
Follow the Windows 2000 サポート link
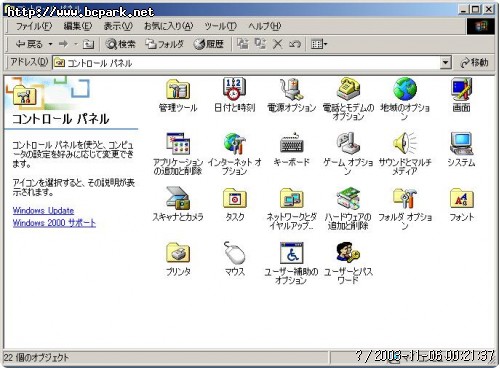click(54, 223)
